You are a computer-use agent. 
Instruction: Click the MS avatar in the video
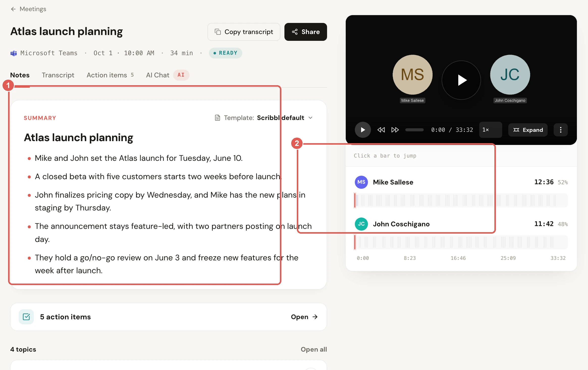[413, 75]
